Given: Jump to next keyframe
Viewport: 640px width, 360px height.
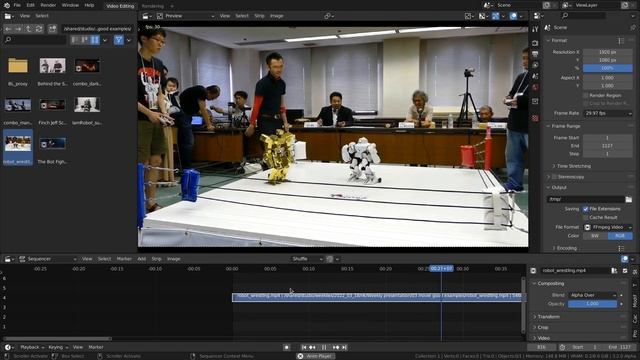Looking at the screenshot, I should coord(336,347).
